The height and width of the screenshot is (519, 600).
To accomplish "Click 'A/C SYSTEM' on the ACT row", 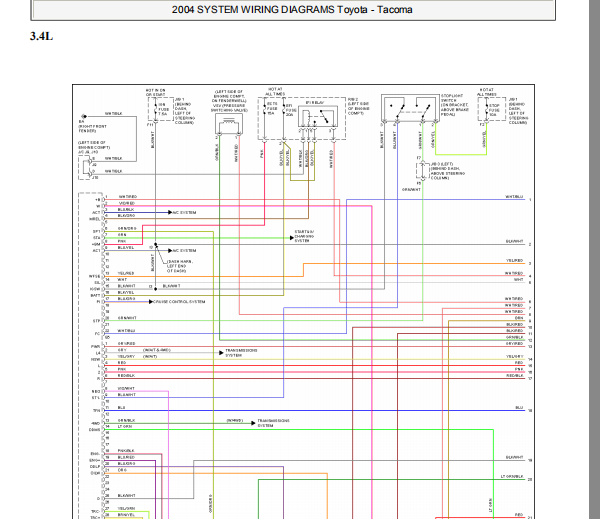I will (x=184, y=212).
